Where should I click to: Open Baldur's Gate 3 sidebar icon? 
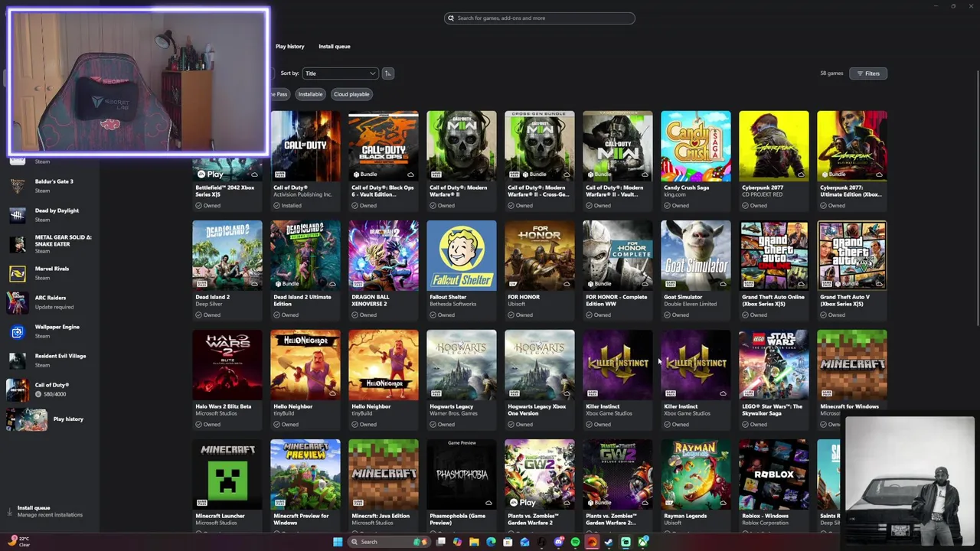(x=17, y=186)
